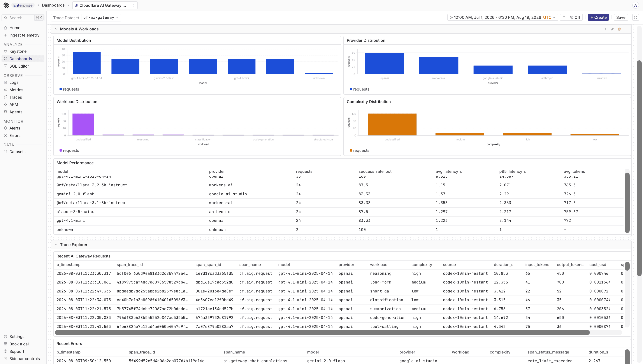This screenshot has height=364, width=643.
Task: Click the duration_s header in Recent AI Gateway Requests
Action: click(503, 265)
